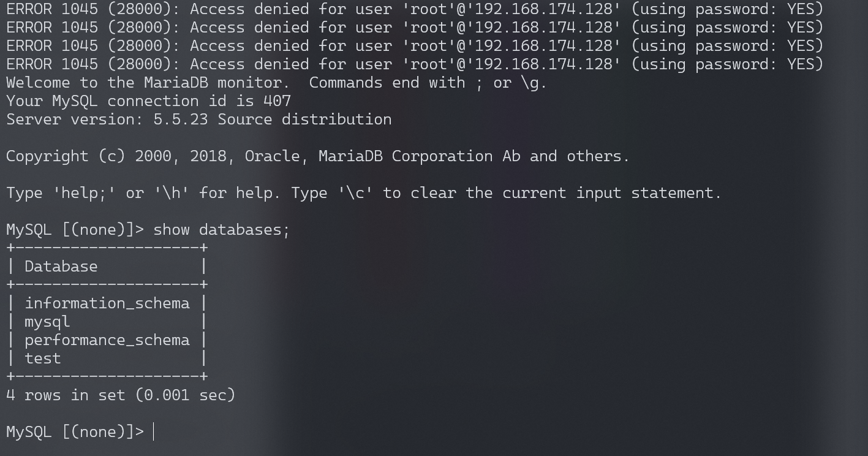
Task: Click the 'Database' column header
Action: tap(61, 267)
